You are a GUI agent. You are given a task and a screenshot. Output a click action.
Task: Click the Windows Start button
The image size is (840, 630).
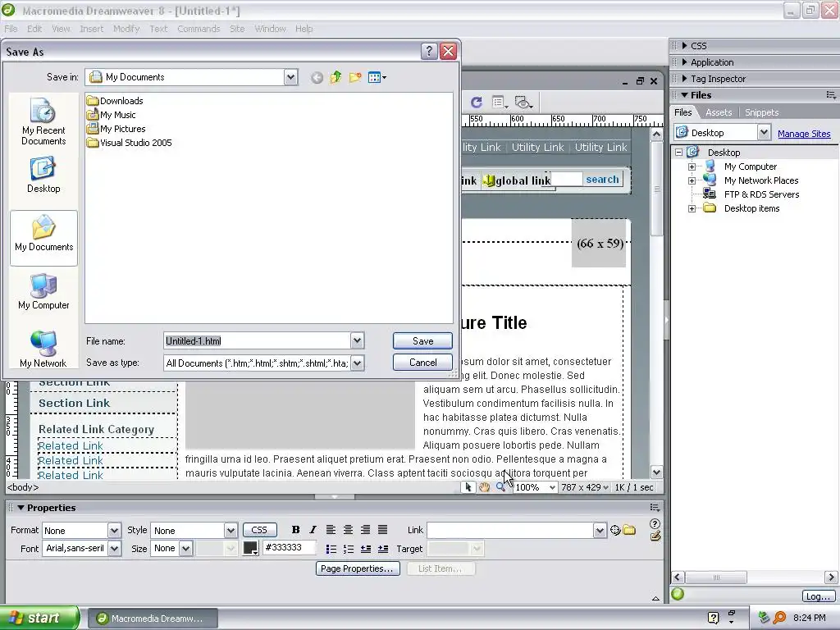point(39,618)
